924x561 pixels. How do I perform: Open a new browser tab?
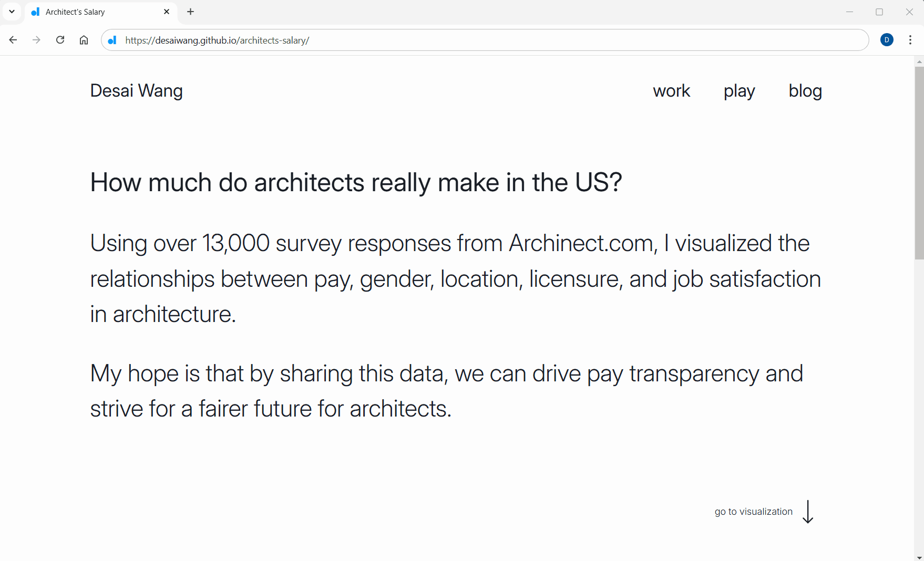click(x=190, y=12)
